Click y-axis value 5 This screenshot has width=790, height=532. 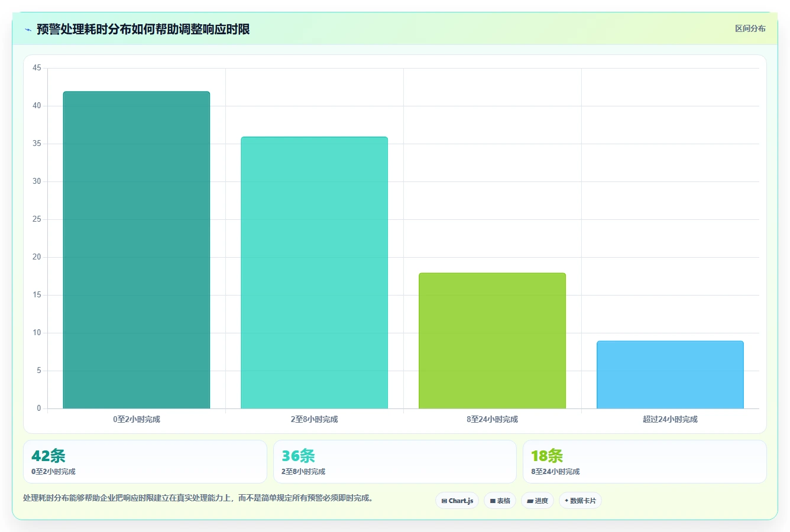tap(39, 371)
